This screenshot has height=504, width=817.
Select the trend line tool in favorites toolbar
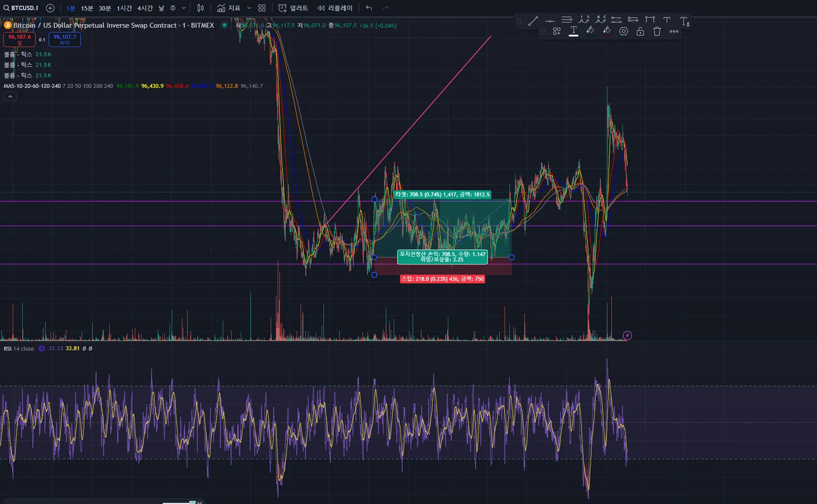[x=533, y=20]
